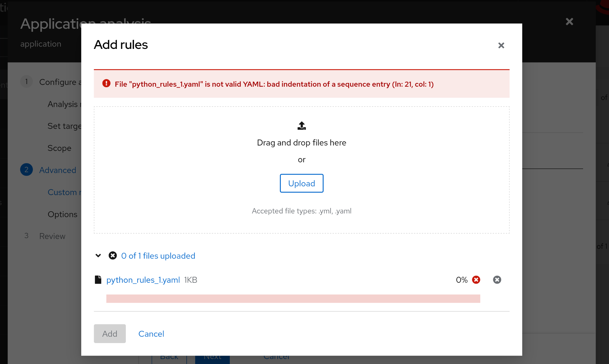
Task: Open the Options wizard step
Action: click(x=62, y=214)
